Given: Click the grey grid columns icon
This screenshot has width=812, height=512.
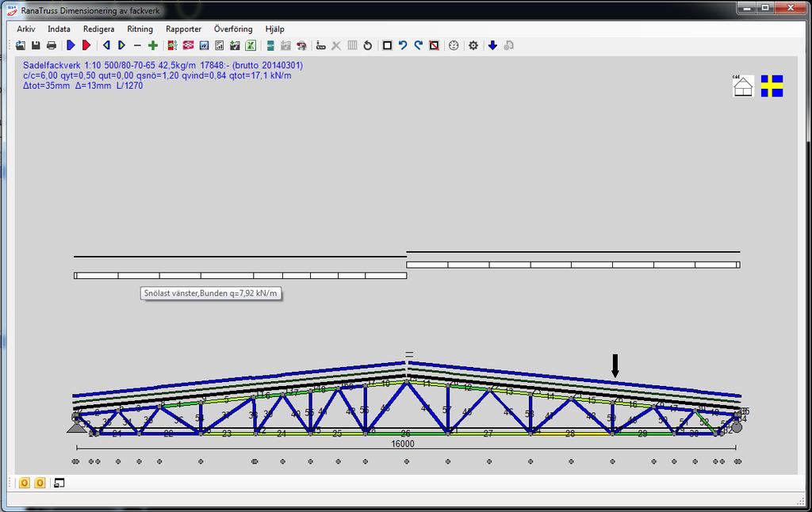Looking at the screenshot, I should tap(352, 45).
